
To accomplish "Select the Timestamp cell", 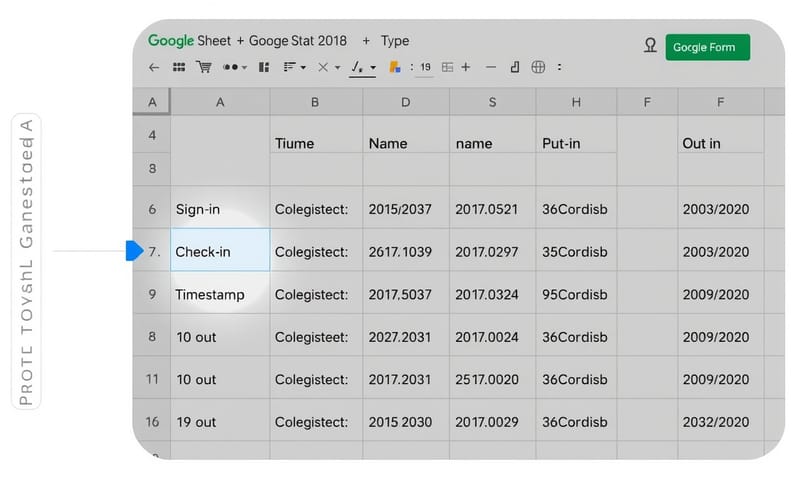I will tap(220, 294).
